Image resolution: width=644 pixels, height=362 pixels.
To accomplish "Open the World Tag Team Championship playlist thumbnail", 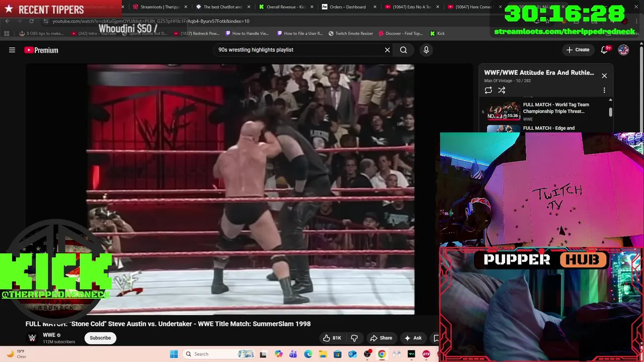I will pos(504,111).
